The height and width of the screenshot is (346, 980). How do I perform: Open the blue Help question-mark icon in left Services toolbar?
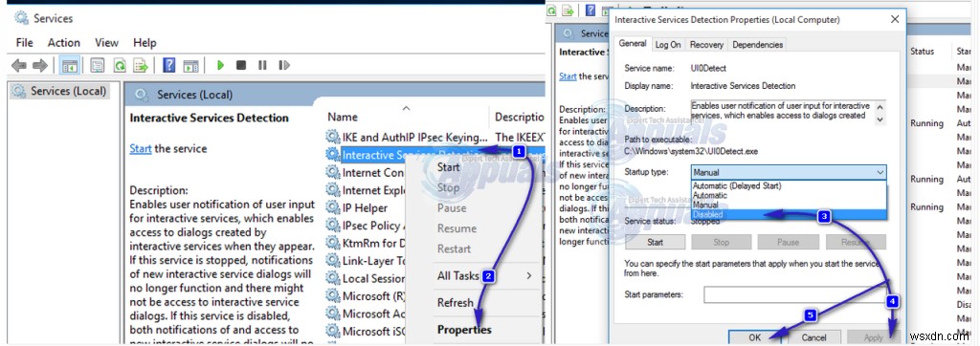(x=168, y=65)
